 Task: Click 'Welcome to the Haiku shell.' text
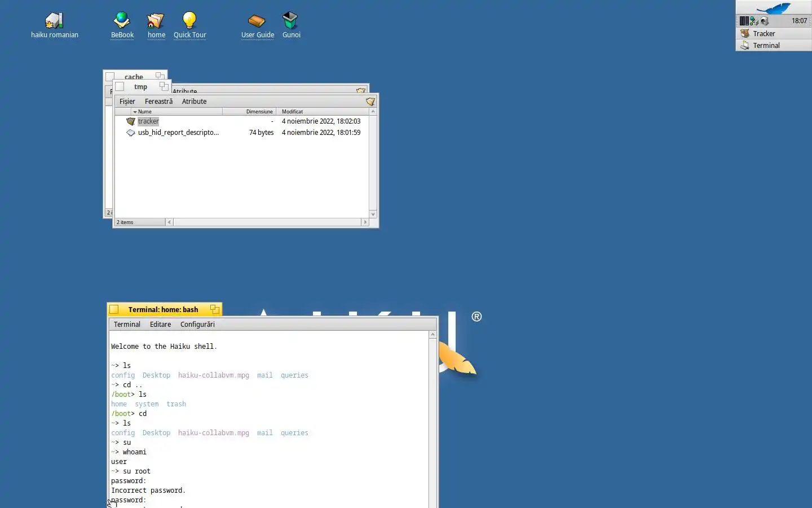[164, 347]
